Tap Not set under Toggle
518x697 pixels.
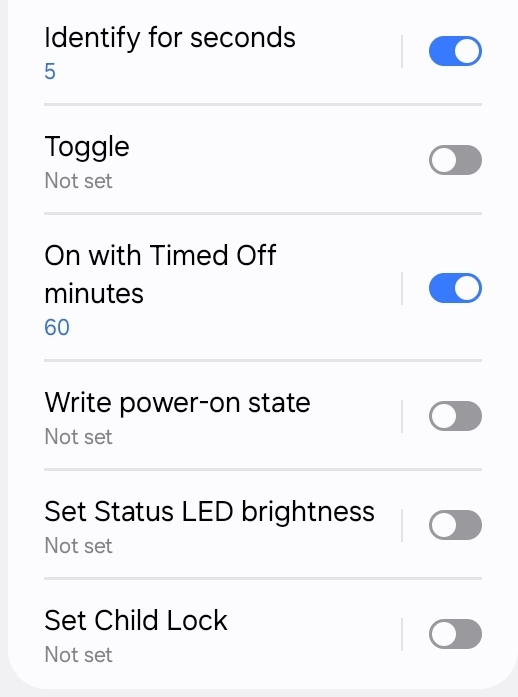(78, 181)
